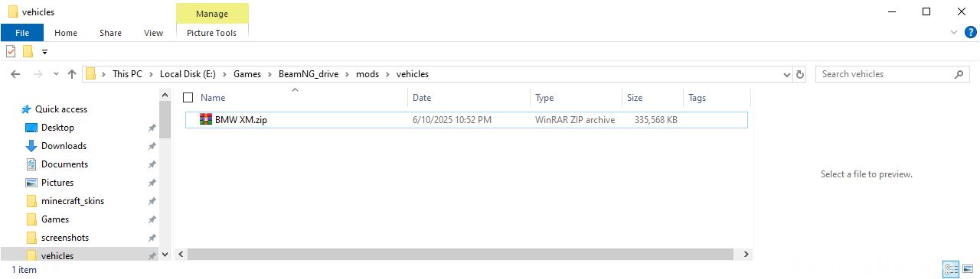Viewport: 980px width, 279px height.
Task: Click the pin icon beside Pictures
Action: (x=152, y=183)
